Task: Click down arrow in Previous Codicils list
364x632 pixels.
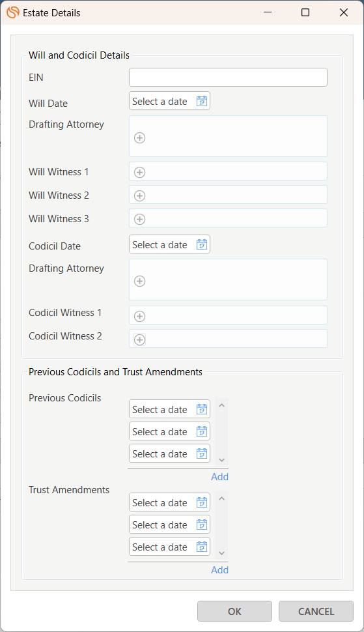Action: 221,460
